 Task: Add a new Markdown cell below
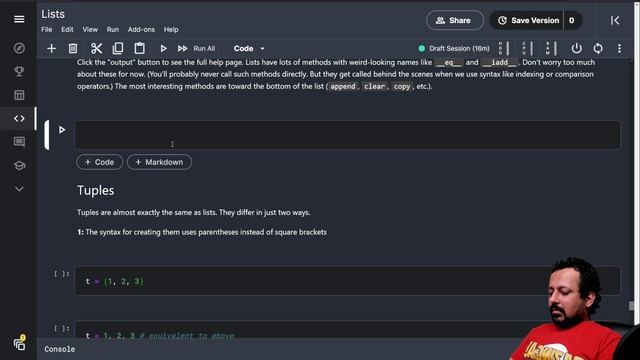coord(159,162)
